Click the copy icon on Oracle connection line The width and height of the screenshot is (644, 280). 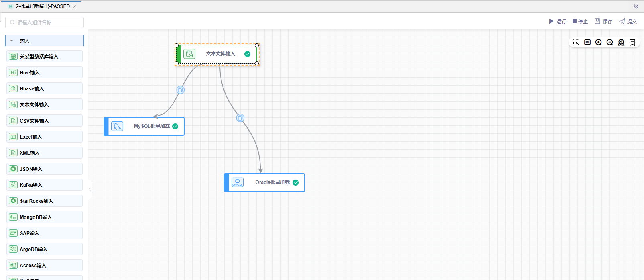(x=240, y=118)
